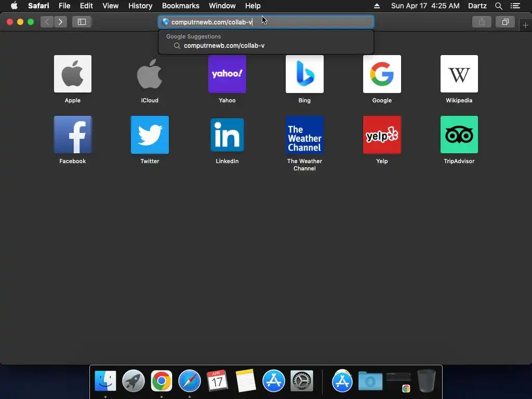Show the Safari sidebar
Screen dimensions: 532x399
pyautogui.click(x=82, y=22)
